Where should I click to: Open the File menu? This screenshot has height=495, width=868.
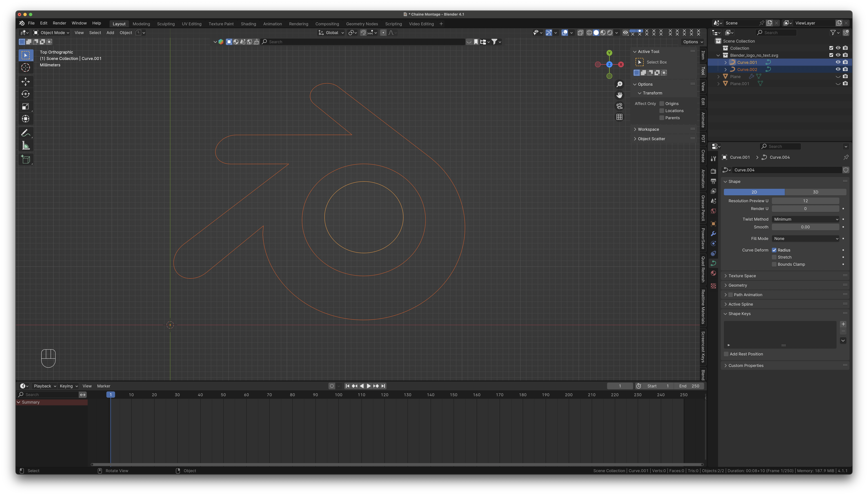click(x=31, y=23)
